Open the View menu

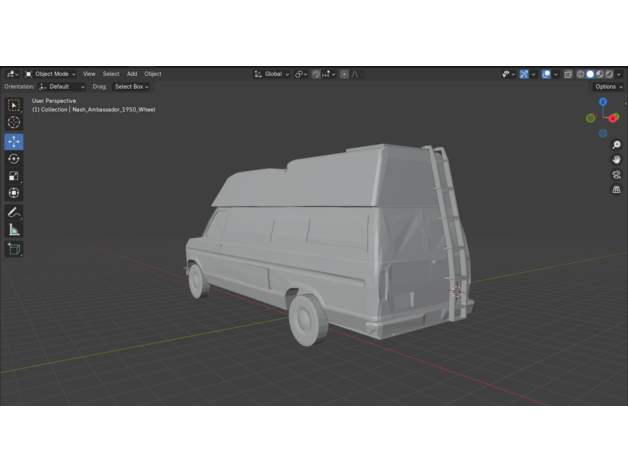click(89, 74)
